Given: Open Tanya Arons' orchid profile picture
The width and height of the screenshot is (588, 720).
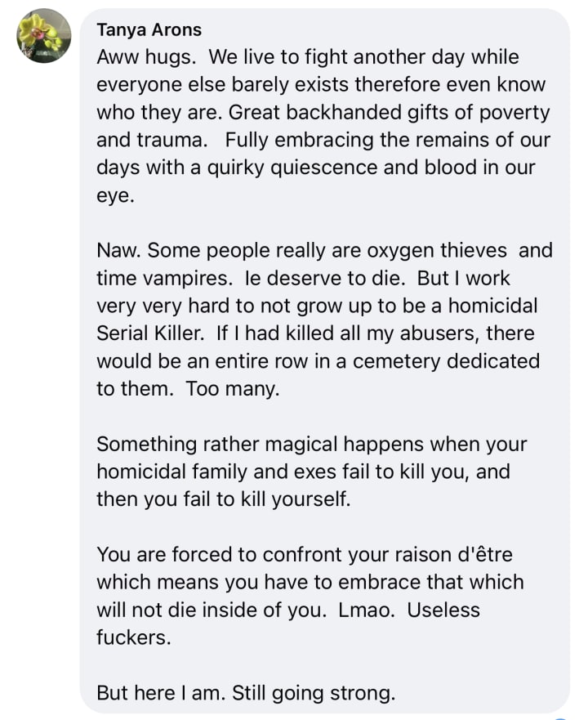Looking at the screenshot, I should [44, 36].
